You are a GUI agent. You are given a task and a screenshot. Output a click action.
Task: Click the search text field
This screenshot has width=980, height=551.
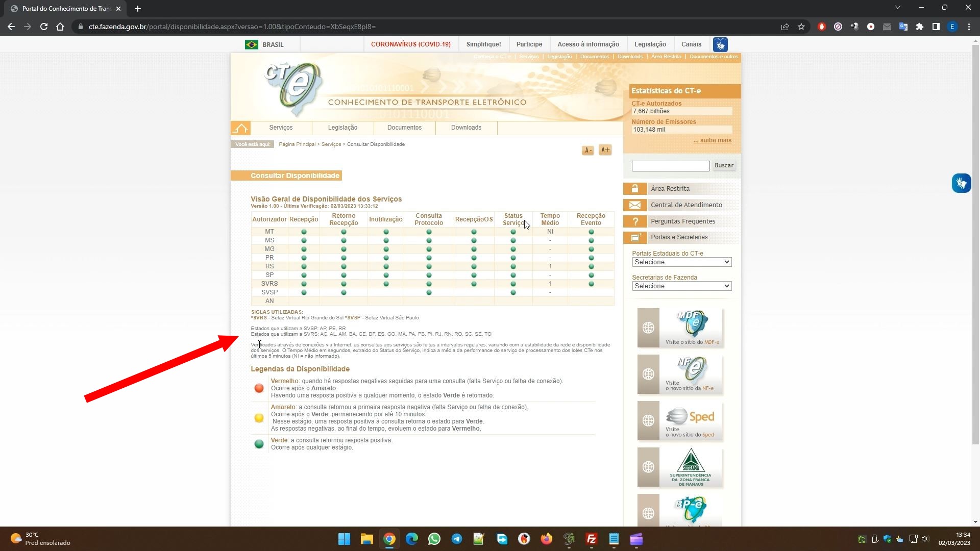(671, 166)
